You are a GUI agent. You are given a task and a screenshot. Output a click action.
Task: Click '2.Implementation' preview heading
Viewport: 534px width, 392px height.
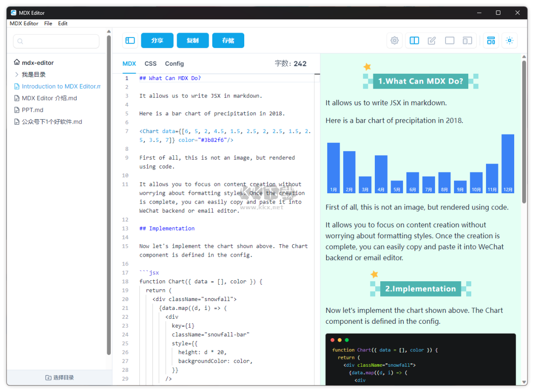click(x=421, y=289)
